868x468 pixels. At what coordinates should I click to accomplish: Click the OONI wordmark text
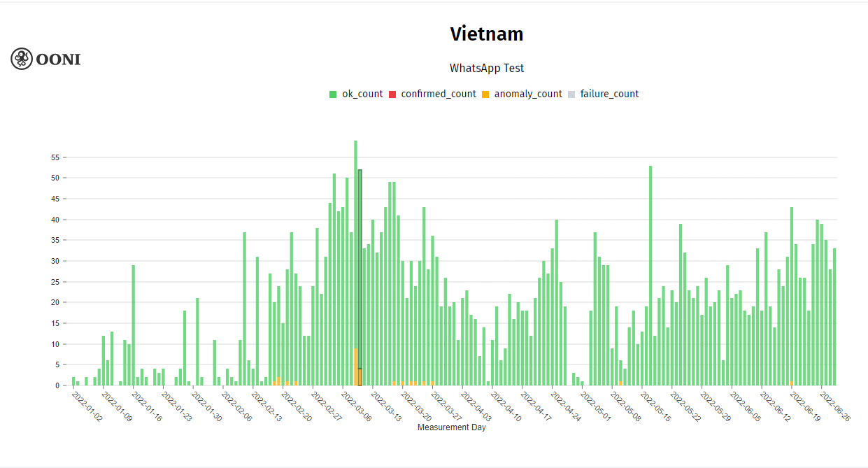pyautogui.click(x=58, y=59)
